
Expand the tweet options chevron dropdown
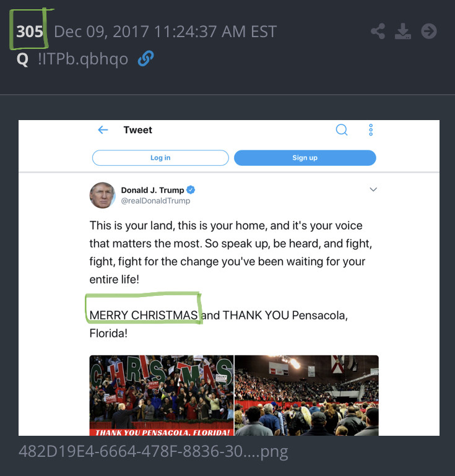click(373, 189)
